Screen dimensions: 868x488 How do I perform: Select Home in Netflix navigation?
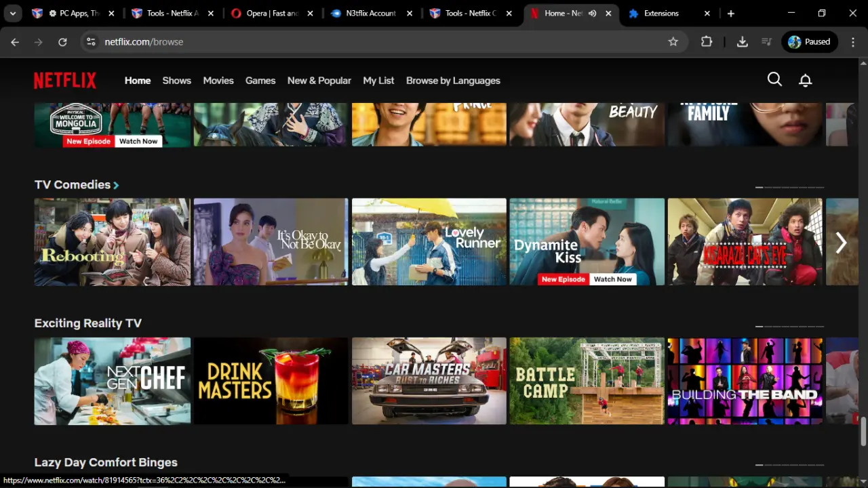click(138, 81)
